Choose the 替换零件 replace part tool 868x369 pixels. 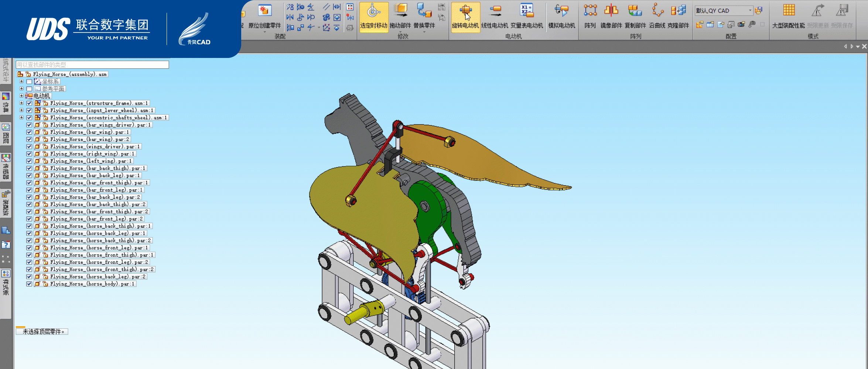pos(424,17)
